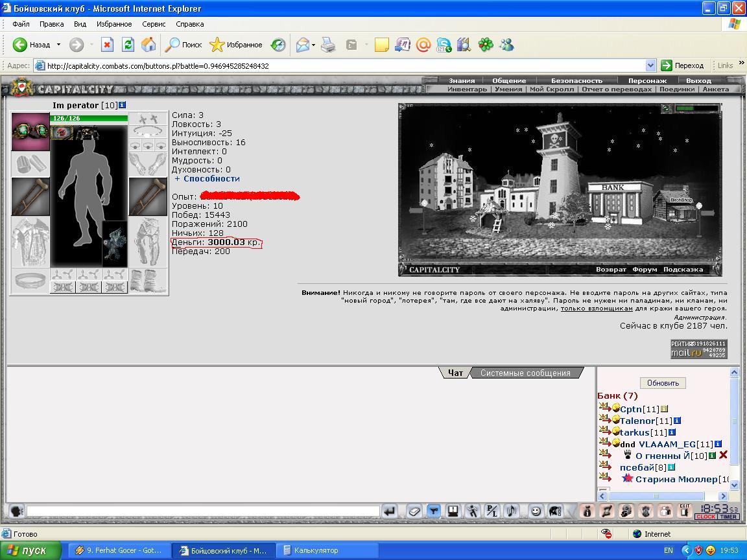Click the red X next to Огненный
This screenshot has width=747, height=560.
point(723,455)
